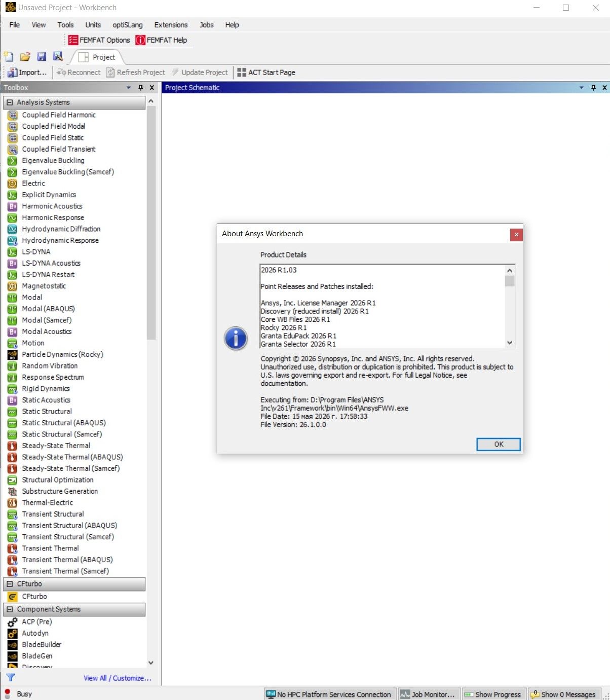This screenshot has width=610, height=700.
Task: Pin the Project Schematic panel
Action: (593, 88)
